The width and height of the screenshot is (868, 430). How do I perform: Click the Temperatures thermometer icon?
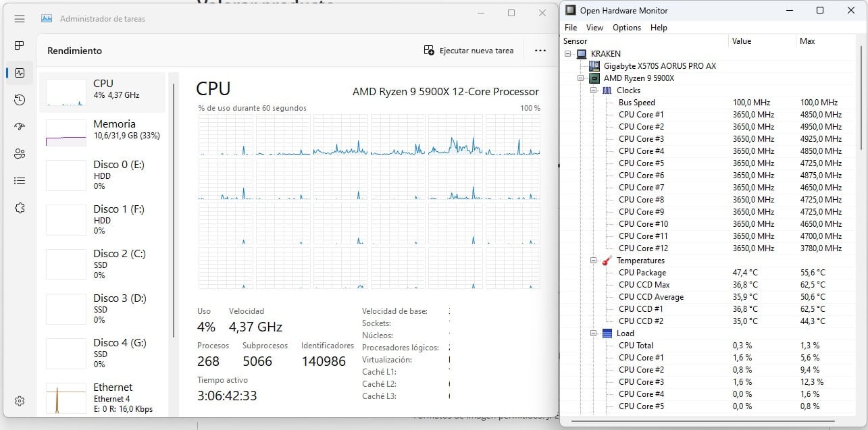point(607,261)
